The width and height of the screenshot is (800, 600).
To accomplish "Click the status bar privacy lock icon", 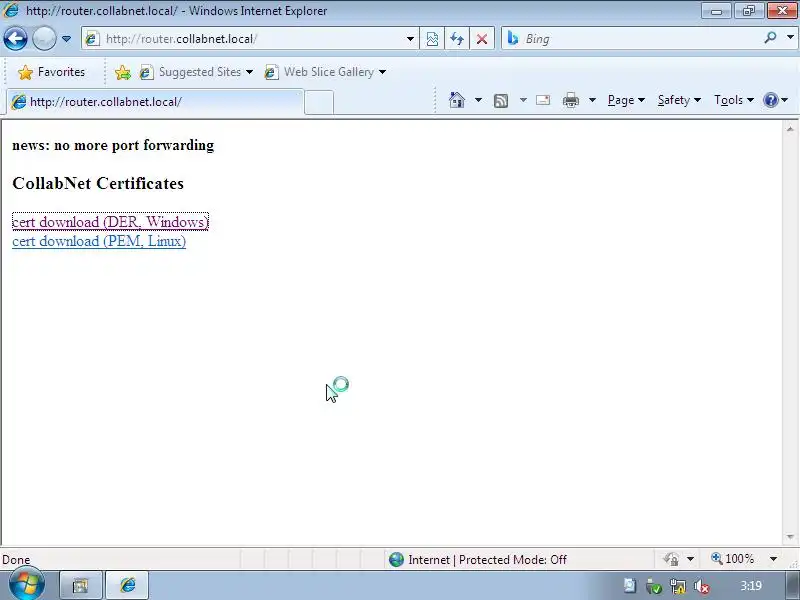I will (671, 559).
